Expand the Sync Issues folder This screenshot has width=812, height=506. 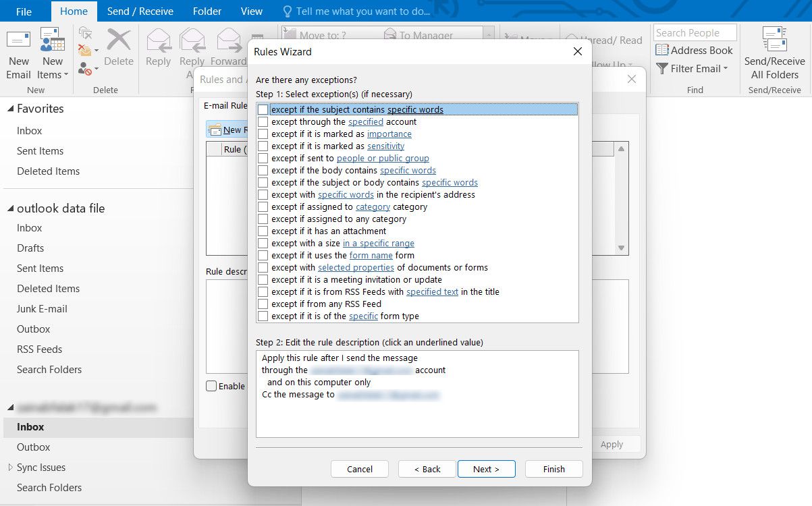[10, 467]
